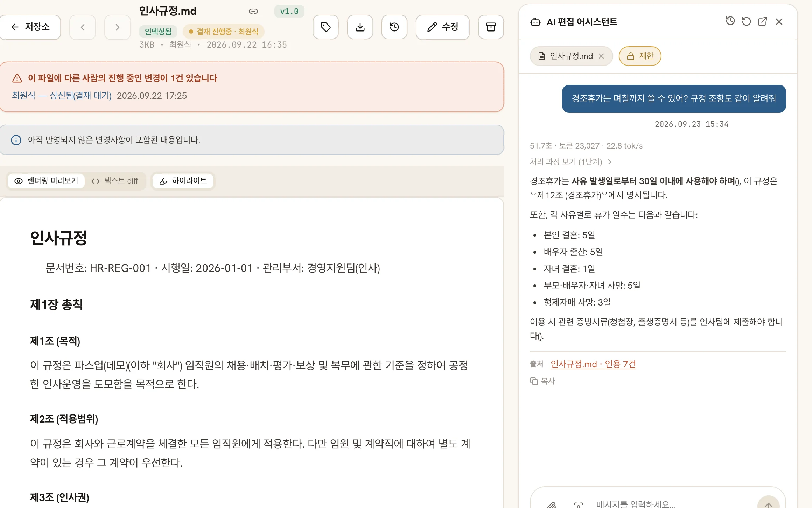812x508 pixels.
Task: Click the 제3조 (인사권) heading
Action: coord(59,497)
